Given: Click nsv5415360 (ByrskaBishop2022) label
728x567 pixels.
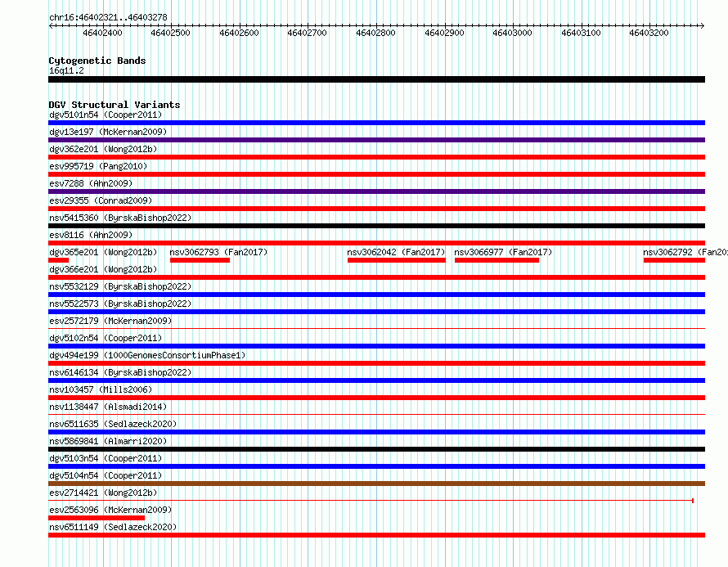Looking at the screenshot, I should (x=120, y=218).
